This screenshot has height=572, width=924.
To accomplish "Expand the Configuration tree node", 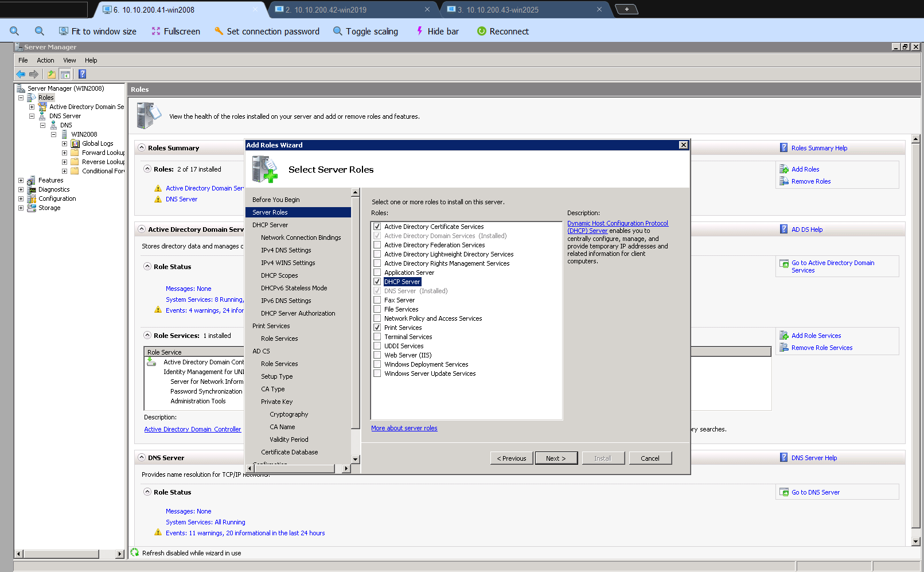I will (x=21, y=199).
